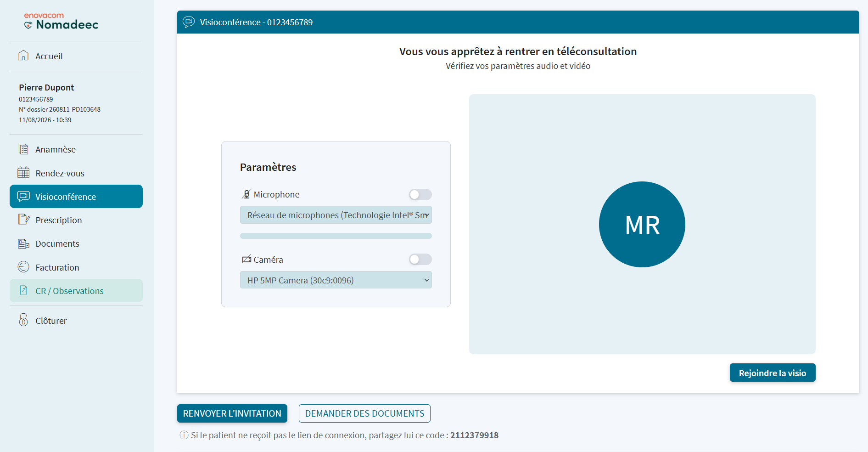Click the "Vérifiez vos paramètres audio et vidéo" text
The image size is (868, 452).
(518, 66)
